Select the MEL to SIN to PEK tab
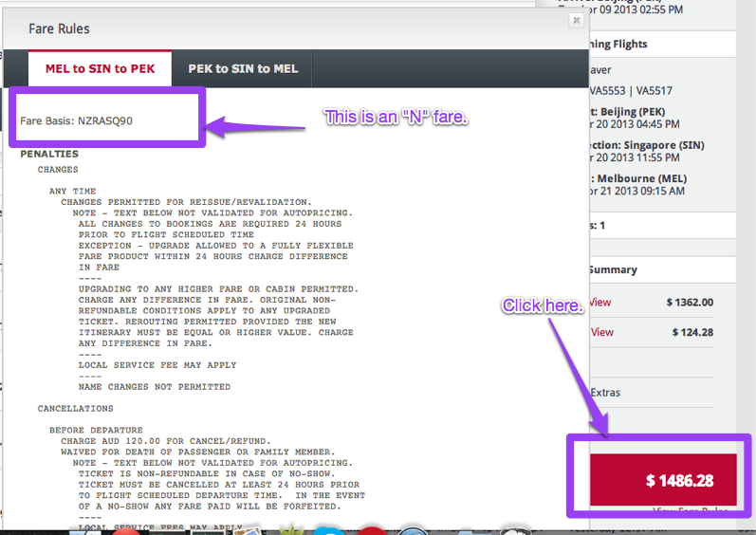Viewport: 756px width, 535px height. (100, 68)
